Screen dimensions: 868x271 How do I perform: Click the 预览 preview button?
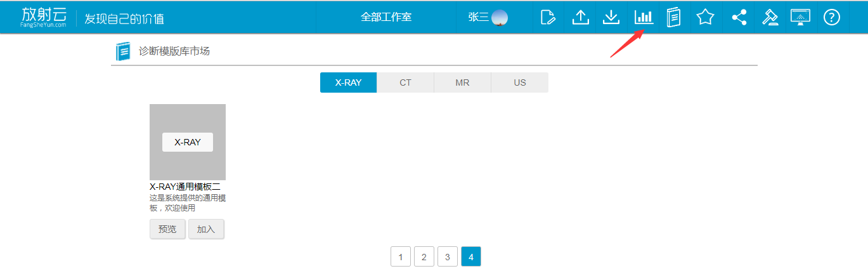pyautogui.click(x=167, y=229)
